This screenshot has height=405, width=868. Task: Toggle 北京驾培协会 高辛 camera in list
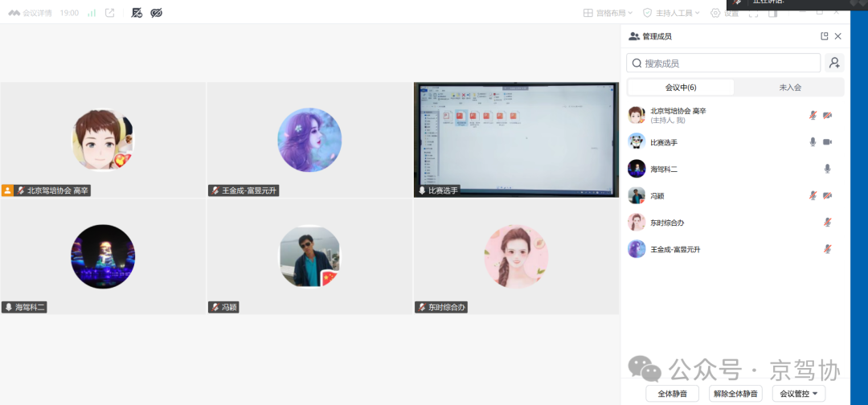click(x=828, y=115)
